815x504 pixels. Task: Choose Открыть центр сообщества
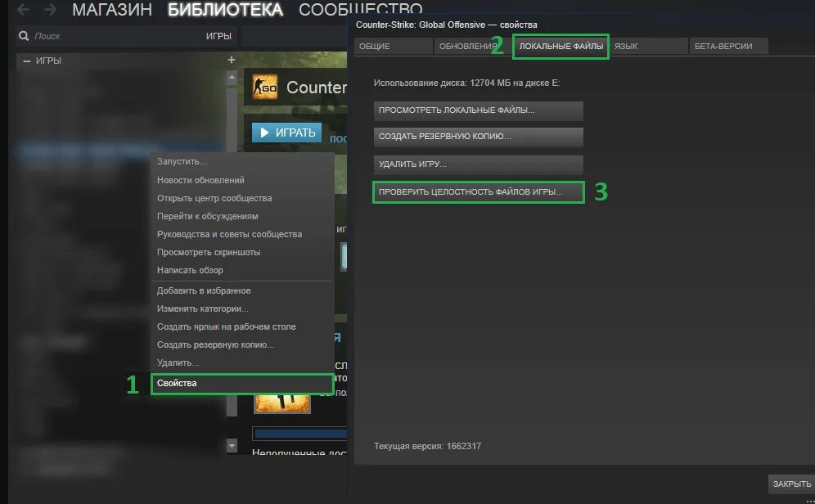[242, 198]
